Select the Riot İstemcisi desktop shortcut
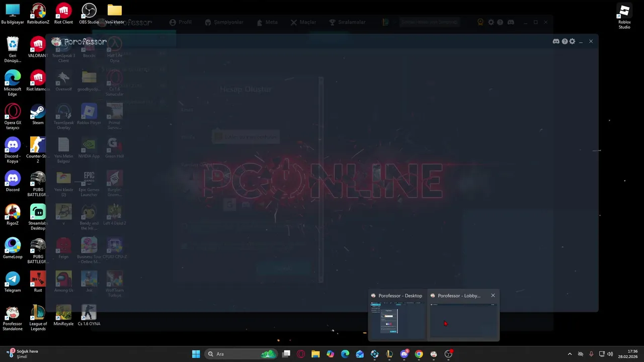The image size is (644, 362). click(38, 81)
